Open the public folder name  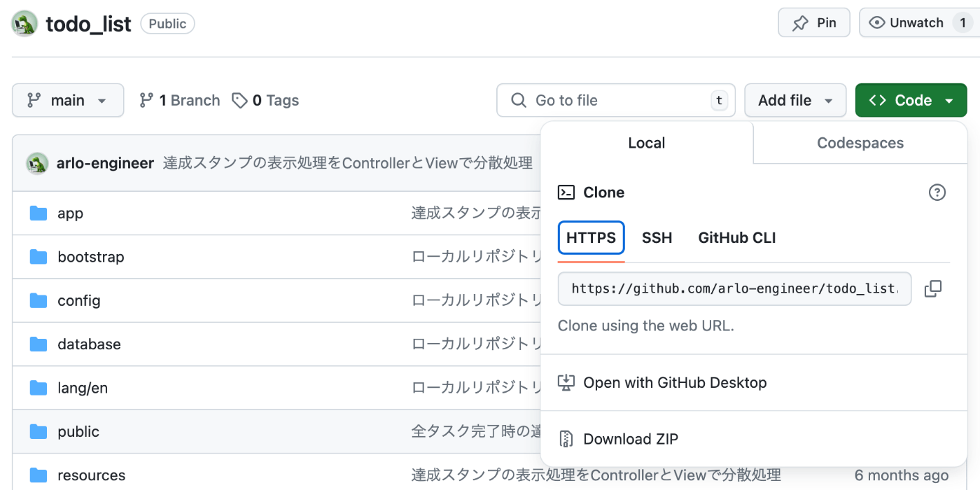pos(78,431)
